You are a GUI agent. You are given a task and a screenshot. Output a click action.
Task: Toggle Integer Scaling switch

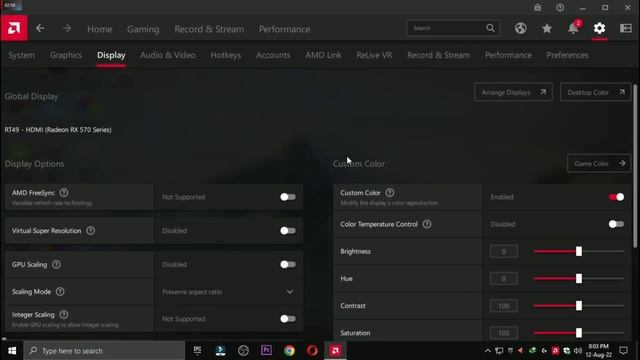click(x=288, y=319)
